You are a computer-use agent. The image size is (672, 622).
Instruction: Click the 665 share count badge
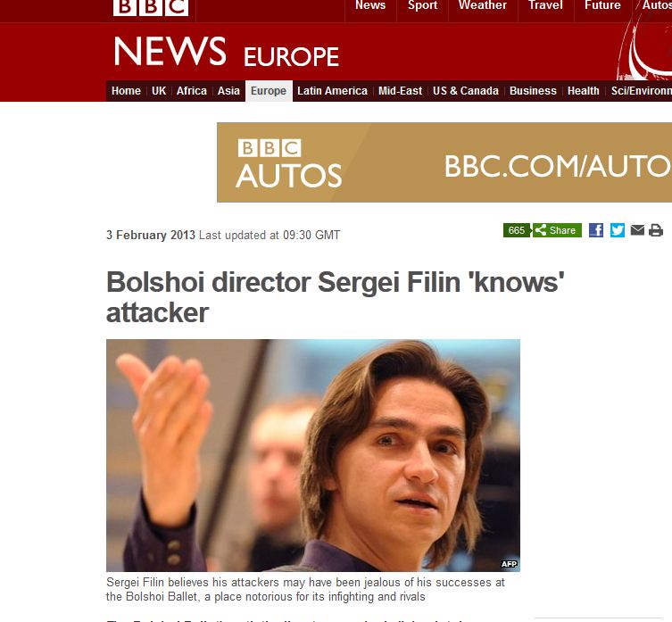click(517, 230)
